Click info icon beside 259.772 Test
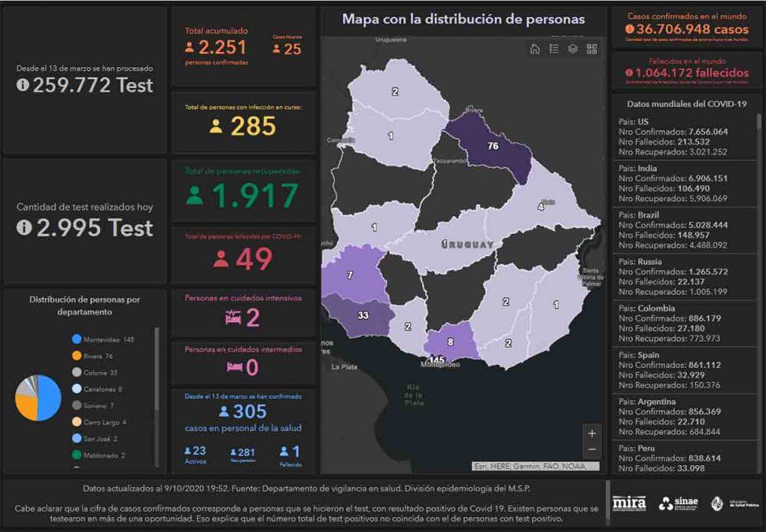The width and height of the screenshot is (766, 532). [23, 85]
